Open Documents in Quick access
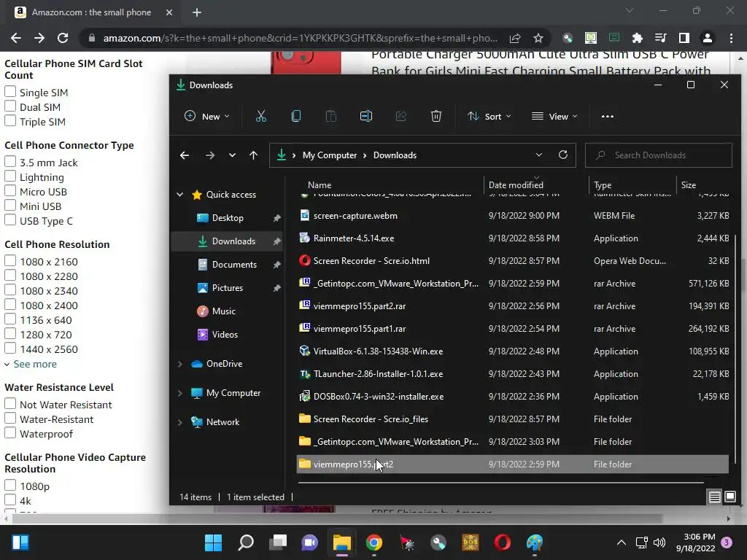The height and width of the screenshot is (560, 747). [x=234, y=264]
